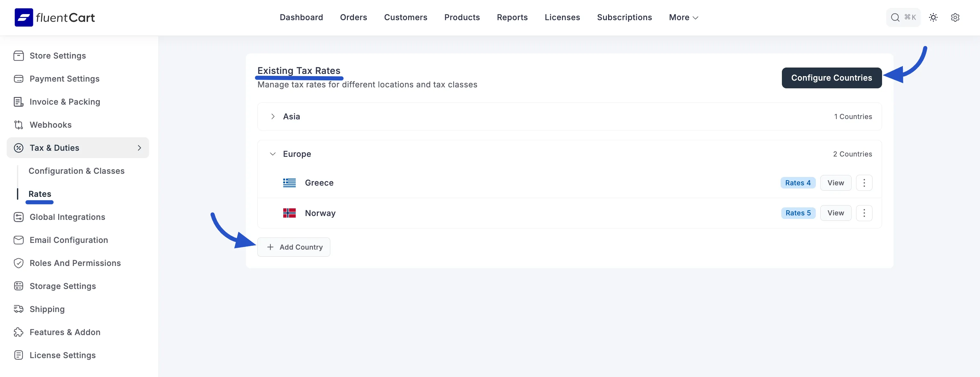The image size is (980, 377).
Task: Click the Store Settings sidebar icon
Action: (18, 56)
